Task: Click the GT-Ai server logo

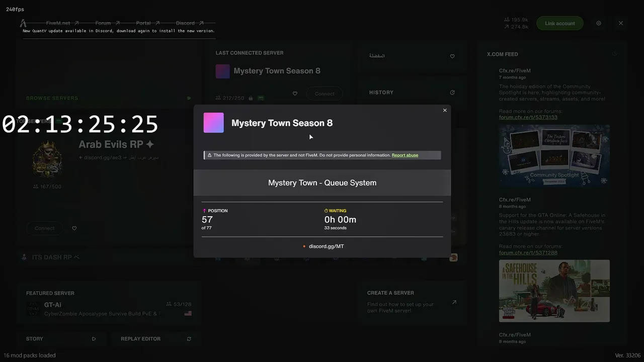Action: coord(33,309)
